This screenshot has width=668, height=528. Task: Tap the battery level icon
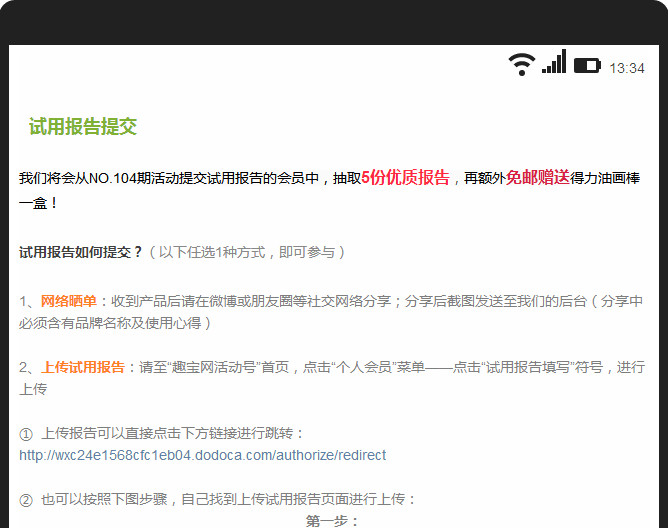[x=587, y=66]
